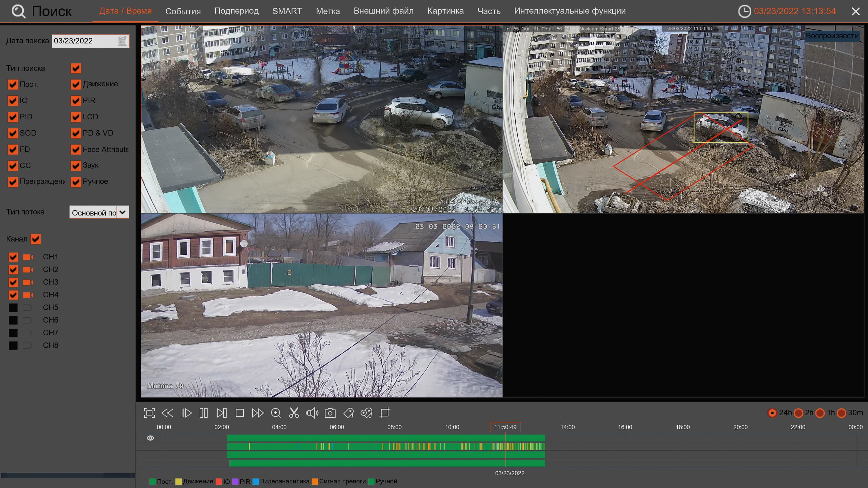Image resolution: width=868 pixels, height=488 pixels.
Task: Expand the Тип потока stream type dropdown
Action: click(x=123, y=212)
